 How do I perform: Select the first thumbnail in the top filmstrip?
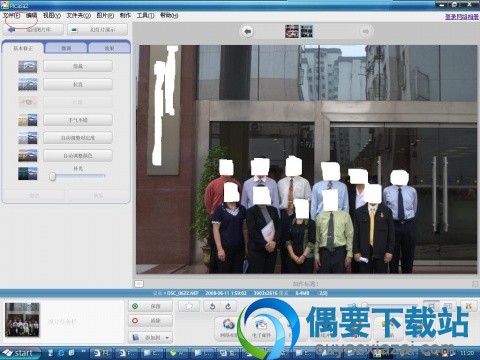(292, 31)
